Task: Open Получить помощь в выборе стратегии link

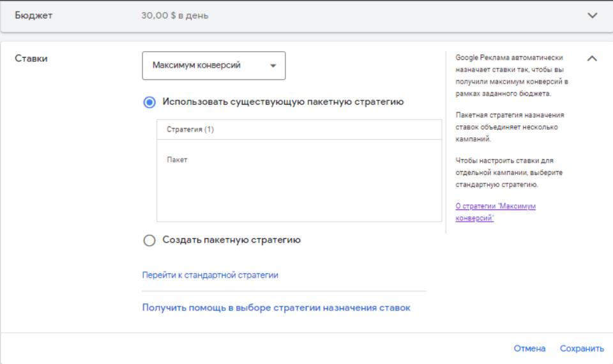Action: (x=276, y=308)
